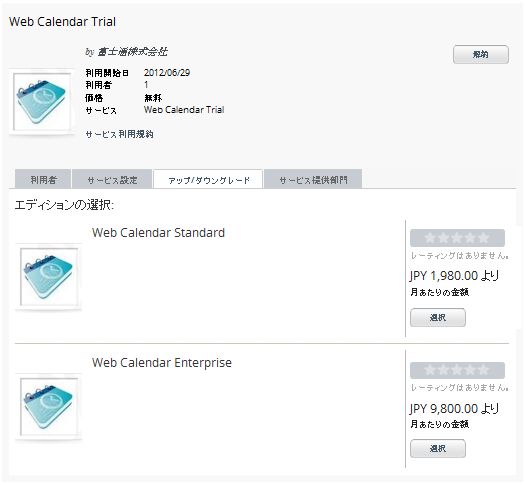Click 選択 button for Web Calendar Enterprise
This screenshot has height=485, width=526.
438,448
